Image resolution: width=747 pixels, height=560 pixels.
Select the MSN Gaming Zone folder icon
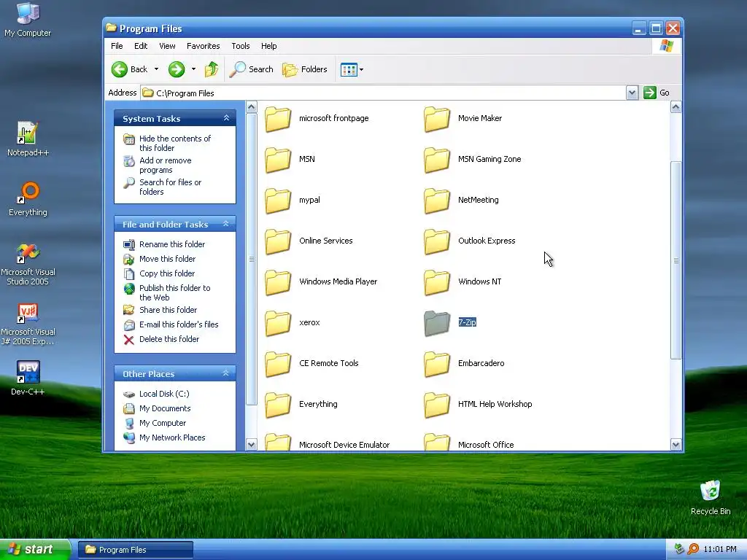(x=437, y=160)
